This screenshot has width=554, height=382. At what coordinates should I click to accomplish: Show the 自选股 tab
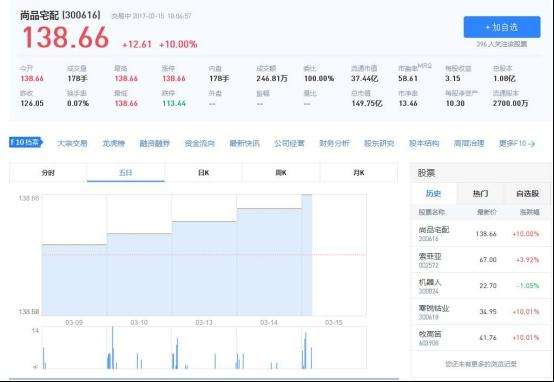(x=527, y=194)
